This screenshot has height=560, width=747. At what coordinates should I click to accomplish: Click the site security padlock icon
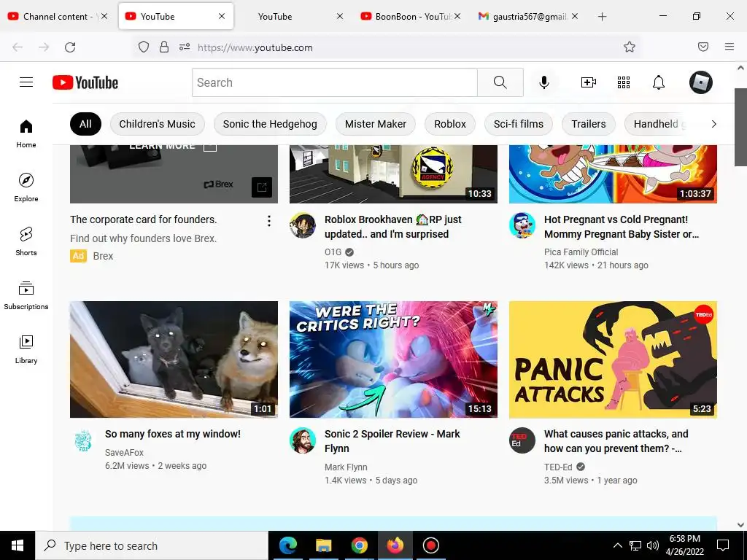pos(164,47)
